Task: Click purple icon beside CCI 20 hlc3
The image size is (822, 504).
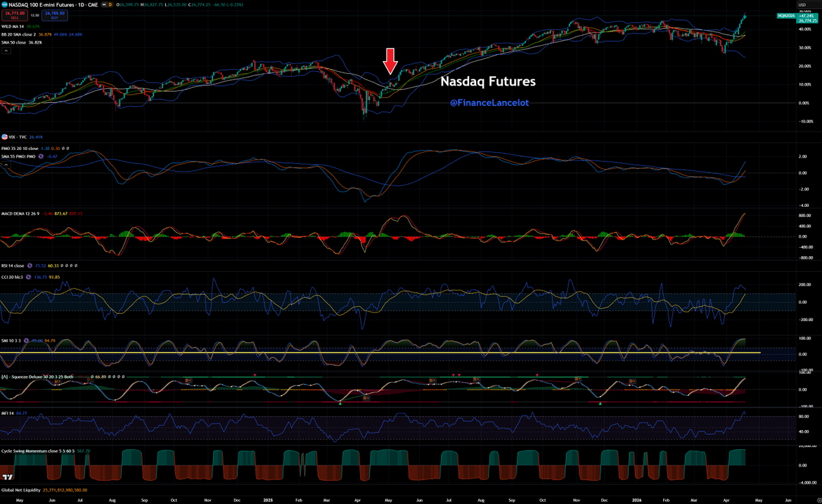Action: click(28, 277)
